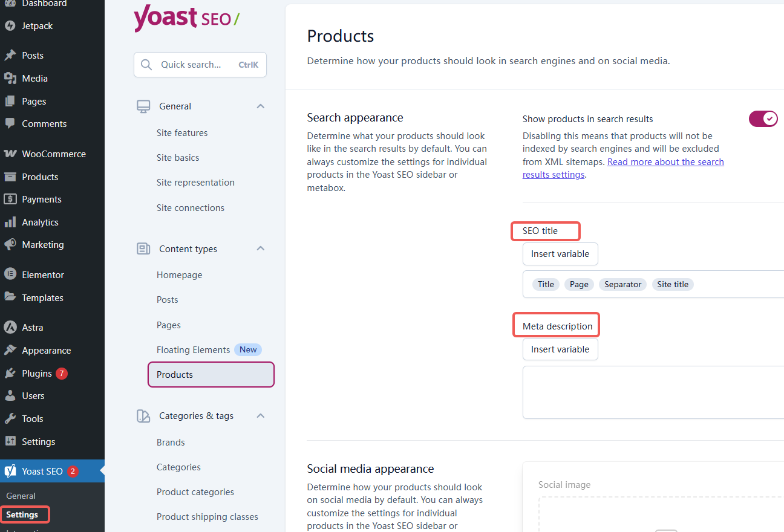Collapse the Content types section
The width and height of the screenshot is (784, 532).
[x=260, y=248]
